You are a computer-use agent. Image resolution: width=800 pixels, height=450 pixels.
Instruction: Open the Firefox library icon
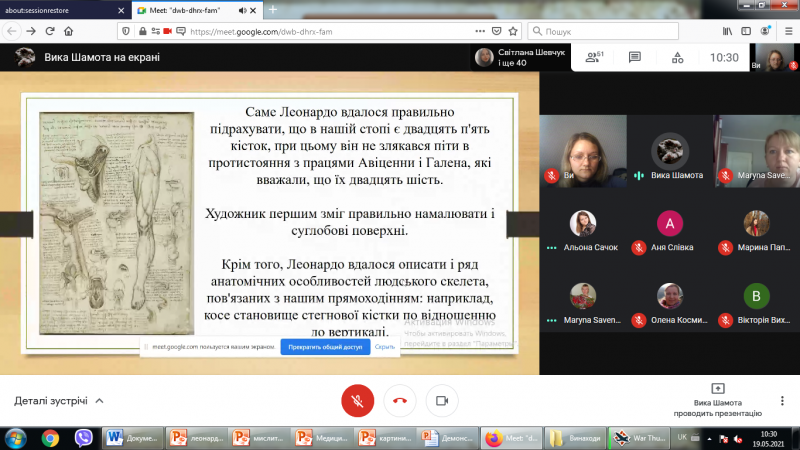(x=727, y=31)
